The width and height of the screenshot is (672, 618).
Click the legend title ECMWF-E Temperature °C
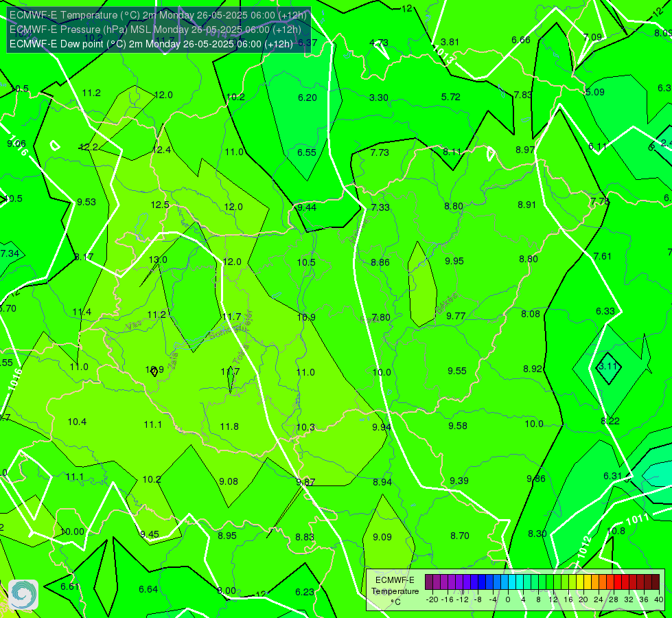click(x=395, y=591)
